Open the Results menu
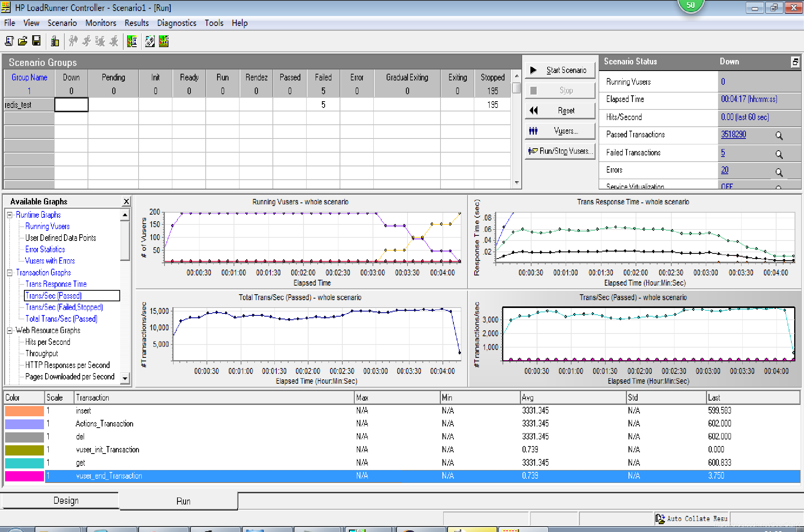 coord(137,23)
